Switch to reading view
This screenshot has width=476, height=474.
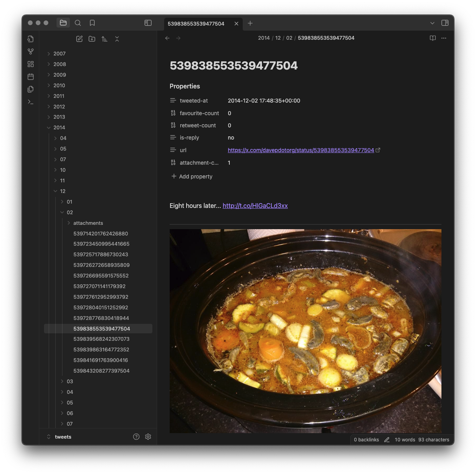pyautogui.click(x=433, y=38)
